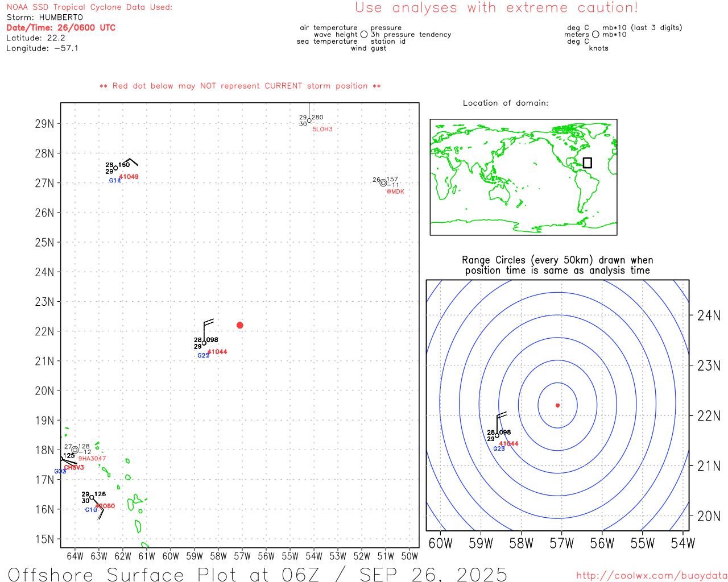Click station id WMDK label

(395, 192)
